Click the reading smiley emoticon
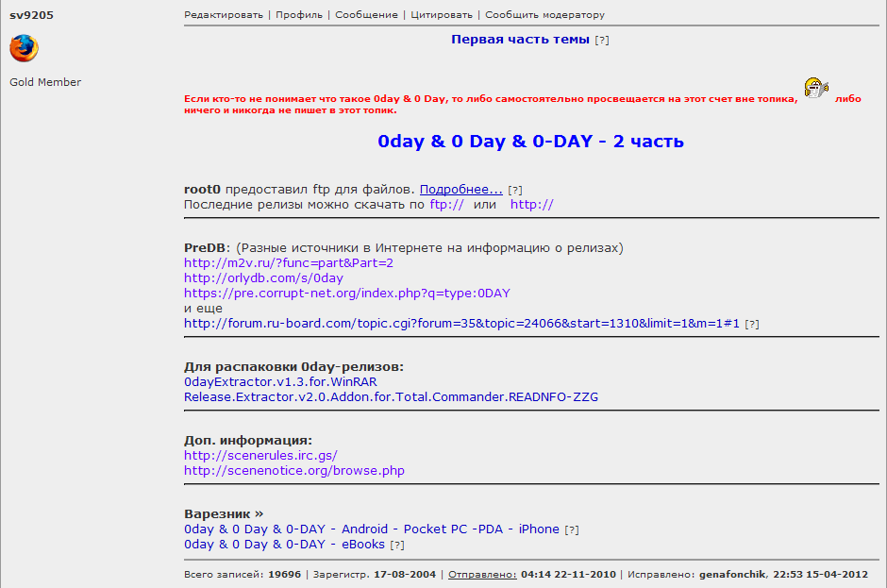Screen dimensions: 887x588 click(x=816, y=89)
